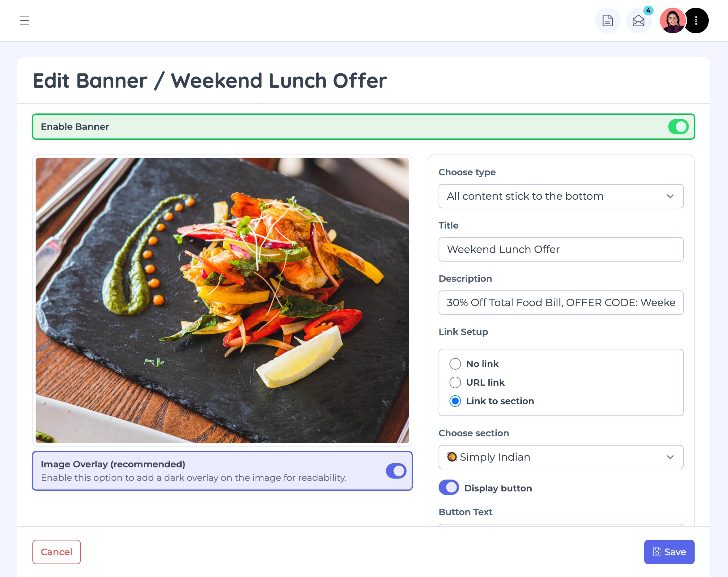Open the mail inbox icon
The height and width of the screenshot is (577, 728).
(638, 21)
